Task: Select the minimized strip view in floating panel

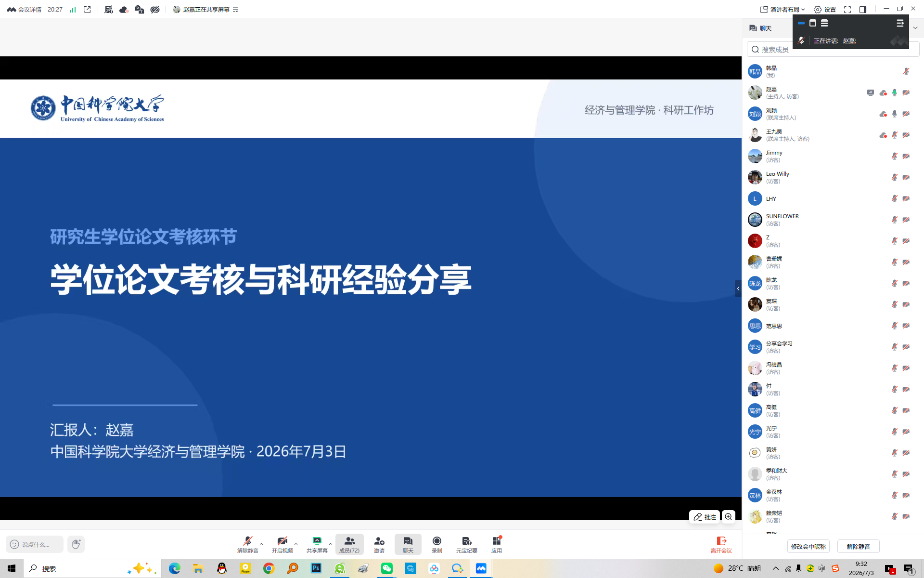Action: 801,23
